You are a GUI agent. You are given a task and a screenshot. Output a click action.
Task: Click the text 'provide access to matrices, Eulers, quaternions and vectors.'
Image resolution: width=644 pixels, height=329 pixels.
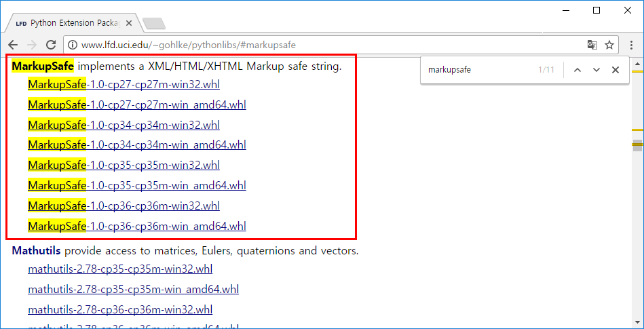212,250
